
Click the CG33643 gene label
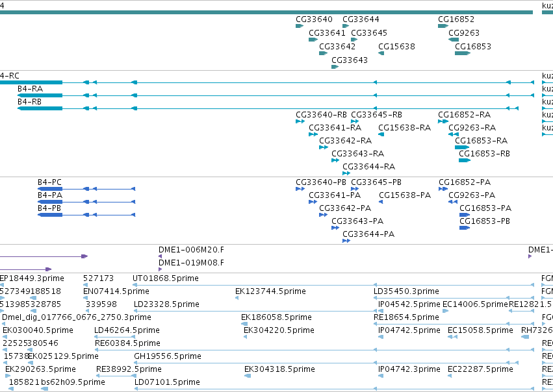(350, 60)
